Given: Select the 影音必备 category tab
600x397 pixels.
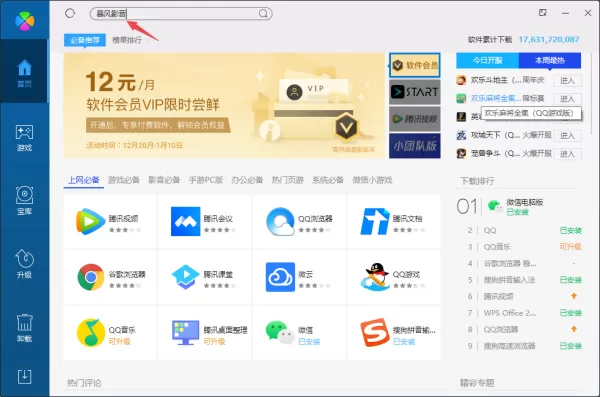Looking at the screenshot, I should tap(164, 180).
